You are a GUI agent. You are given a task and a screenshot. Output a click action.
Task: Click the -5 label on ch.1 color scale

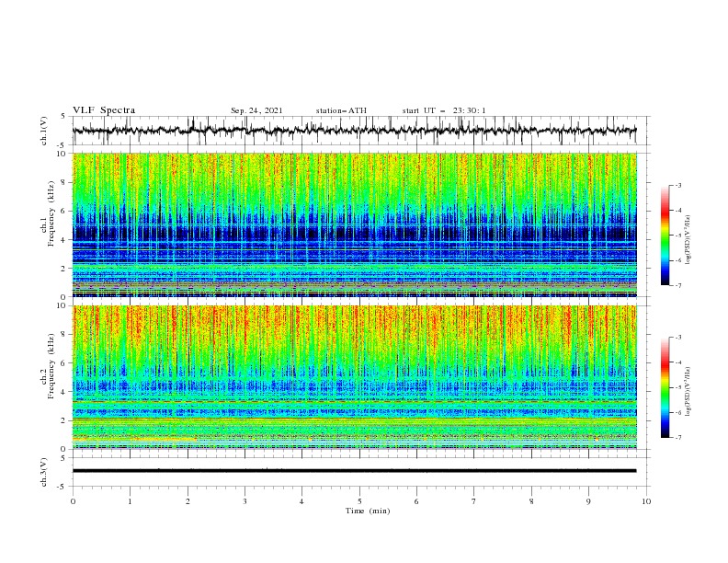click(677, 236)
